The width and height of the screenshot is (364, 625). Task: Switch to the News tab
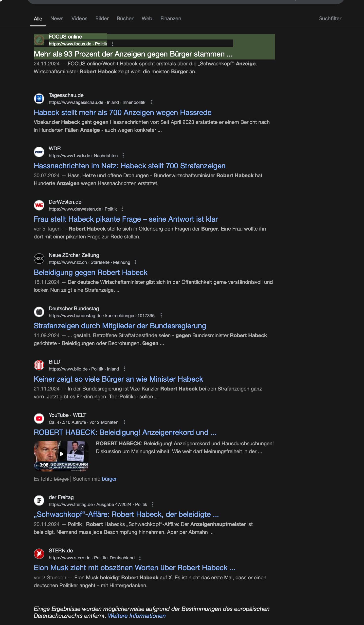[57, 19]
